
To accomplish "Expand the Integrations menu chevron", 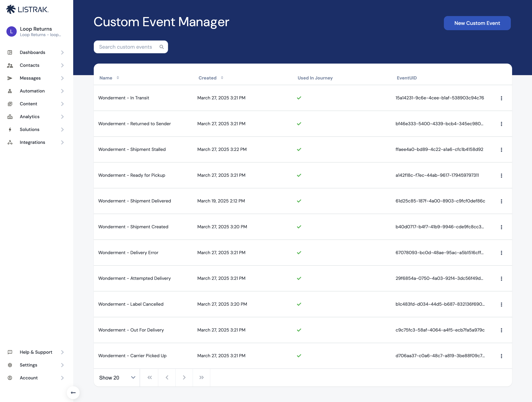I will (62, 142).
